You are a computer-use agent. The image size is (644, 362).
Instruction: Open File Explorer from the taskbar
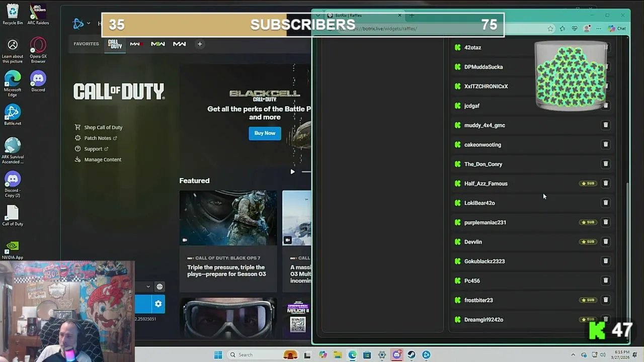[x=338, y=355]
